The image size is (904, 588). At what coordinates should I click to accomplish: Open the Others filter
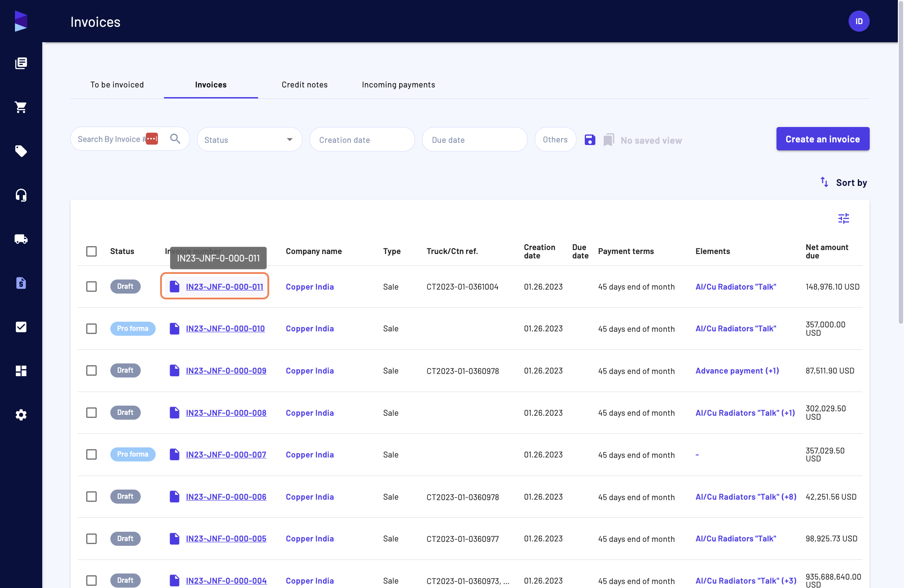(x=555, y=139)
